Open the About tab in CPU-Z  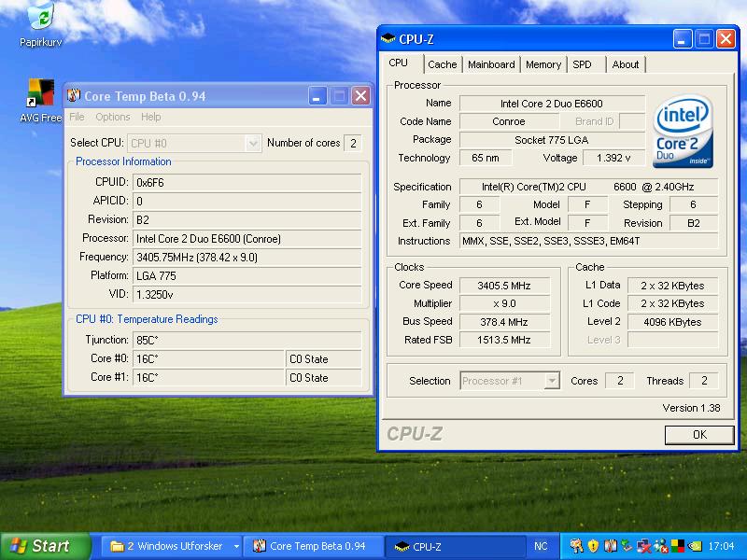click(x=626, y=64)
